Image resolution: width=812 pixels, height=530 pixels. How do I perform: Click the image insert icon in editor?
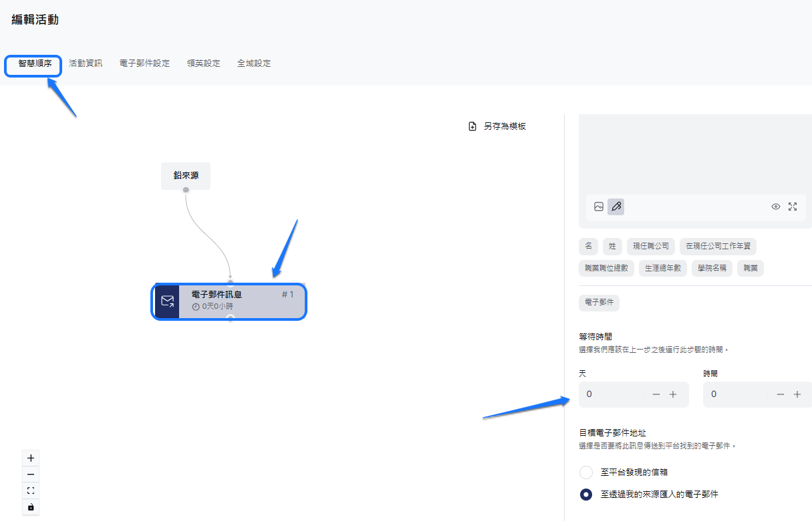pos(599,207)
